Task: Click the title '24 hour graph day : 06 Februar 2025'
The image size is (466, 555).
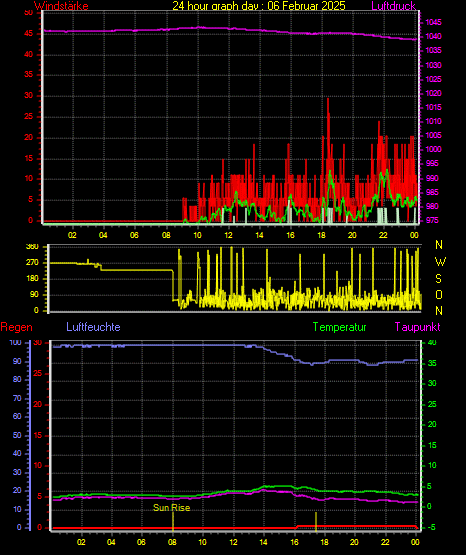Action: tap(259, 6)
